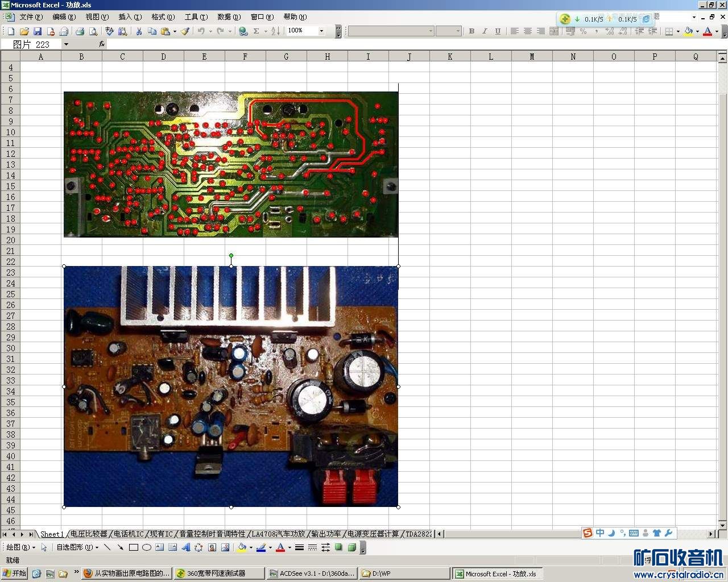
Task: Insert a text box from drawing toolbar
Action: coord(159,547)
